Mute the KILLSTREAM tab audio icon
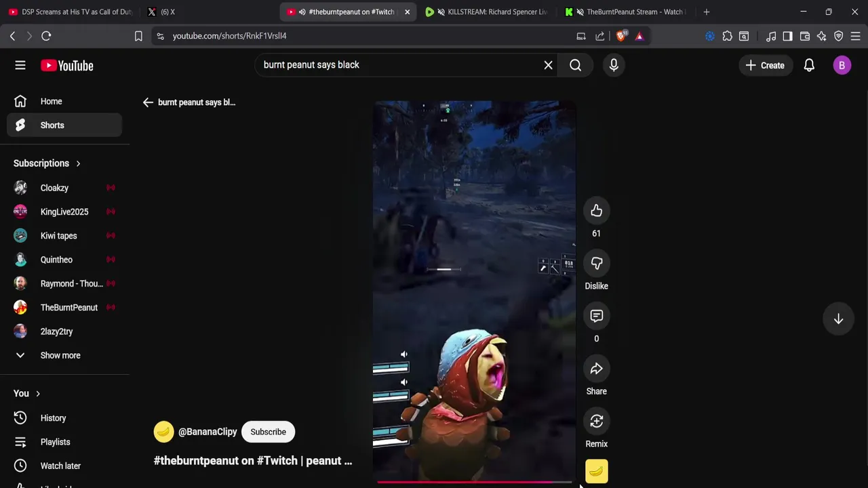 441,12
